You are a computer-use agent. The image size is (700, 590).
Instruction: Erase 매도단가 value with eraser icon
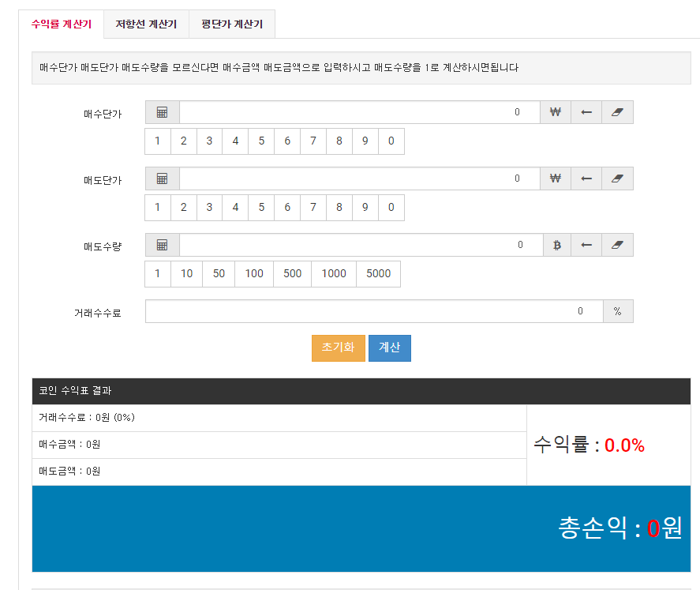pos(617,179)
